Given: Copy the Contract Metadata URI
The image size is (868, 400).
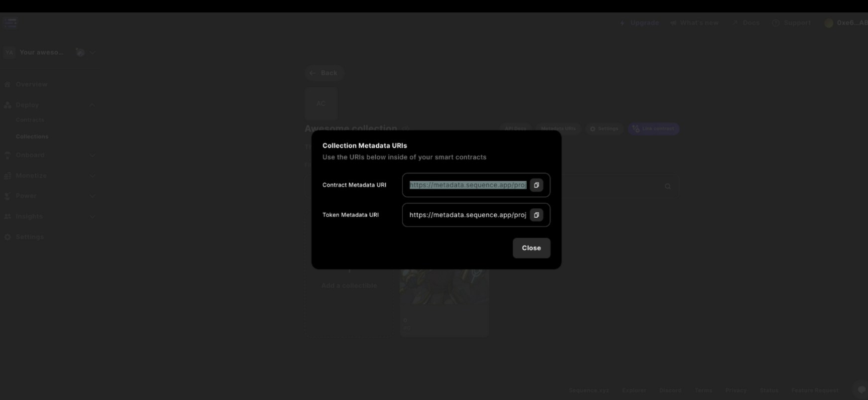Looking at the screenshot, I should click(x=536, y=185).
